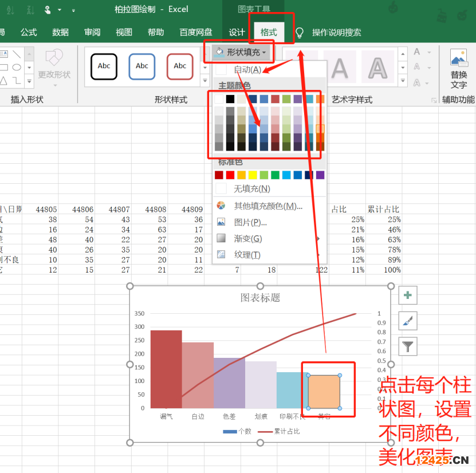Choose 自动(A) automatic fill color
476x473 pixels.
tap(247, 69)
